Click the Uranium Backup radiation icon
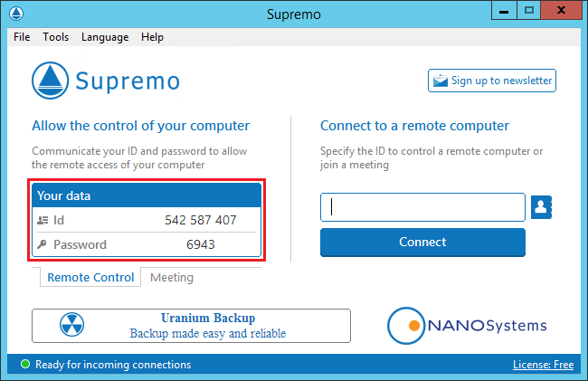Viewport: 588px width, 381px height. pos(72,325)
